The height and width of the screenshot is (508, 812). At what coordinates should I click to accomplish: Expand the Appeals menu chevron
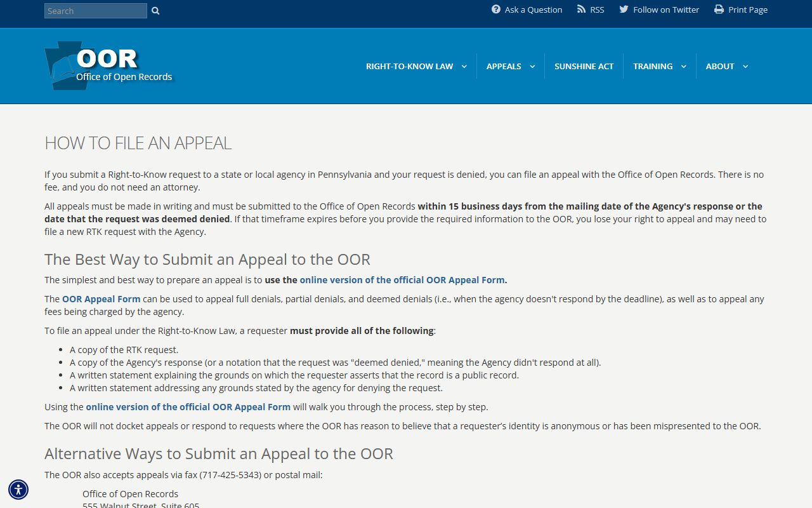tap(532, 67)
